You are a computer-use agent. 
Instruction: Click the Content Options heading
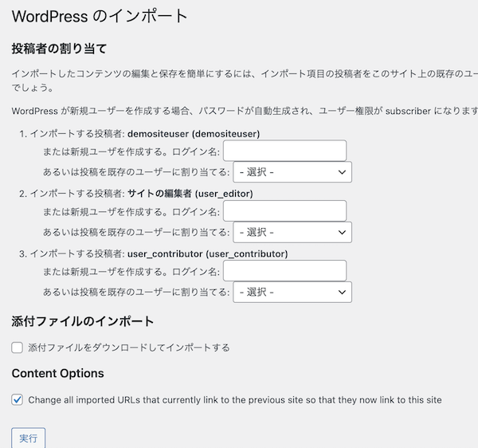tap(57, 373)
